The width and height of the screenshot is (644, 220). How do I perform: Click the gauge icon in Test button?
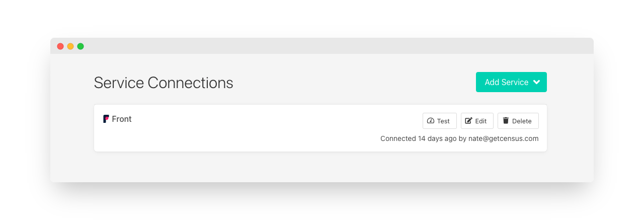(x=431, y=121)
